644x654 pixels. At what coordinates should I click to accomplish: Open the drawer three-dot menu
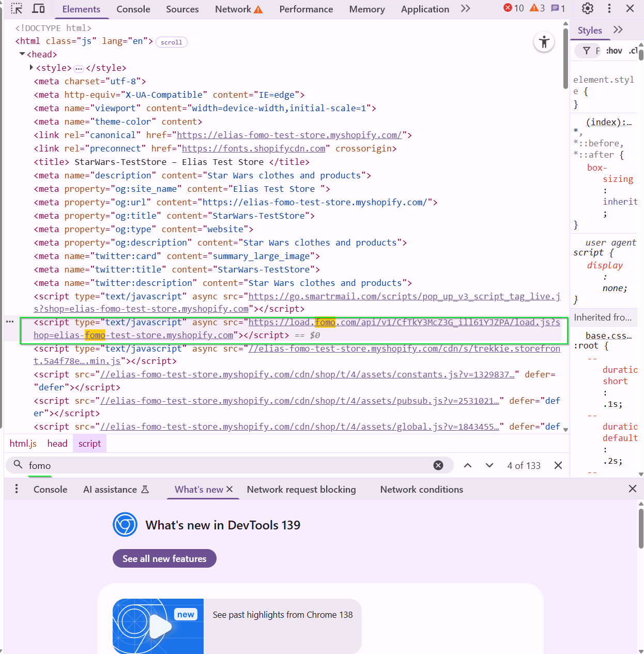pos(17,489)
